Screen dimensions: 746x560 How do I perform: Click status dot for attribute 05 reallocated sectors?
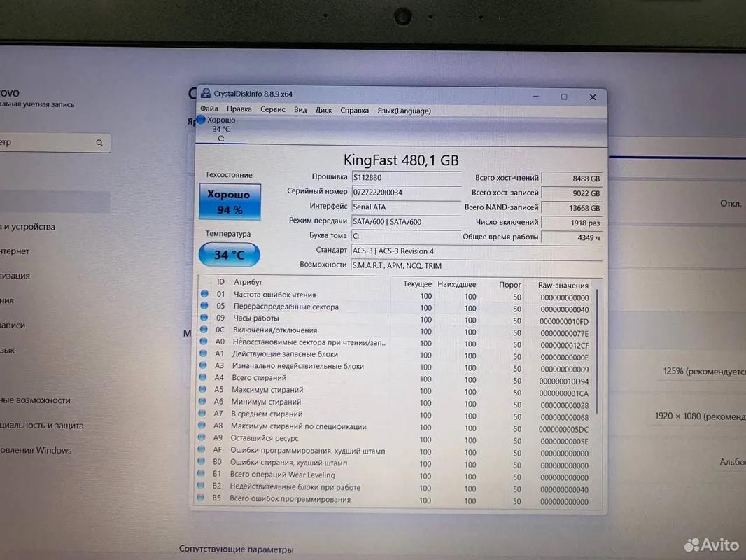pyautogui.click(x=204, y=306)
